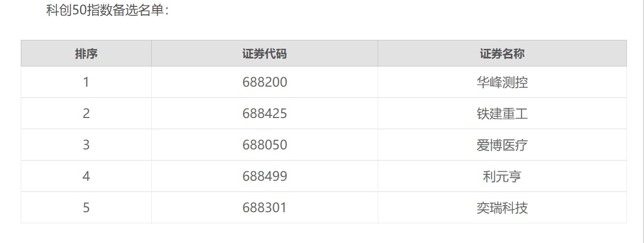Click the 证券代码 column header
This screenshot has width=644, height=243.
(264, 54)
